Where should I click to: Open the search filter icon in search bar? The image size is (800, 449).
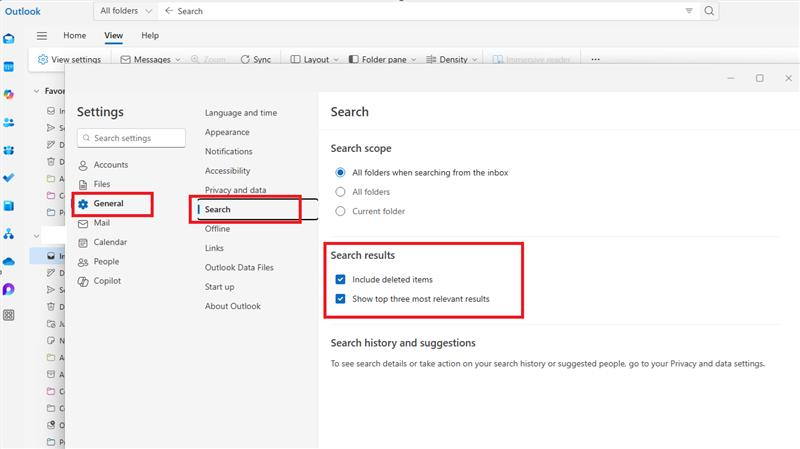(689, 11)
